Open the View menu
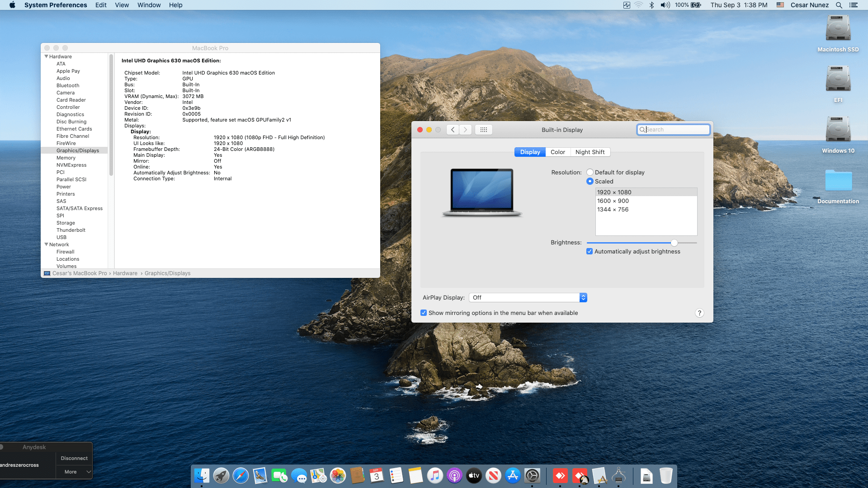The height and width of the screenshot is (488, 868). pos(122,5)
